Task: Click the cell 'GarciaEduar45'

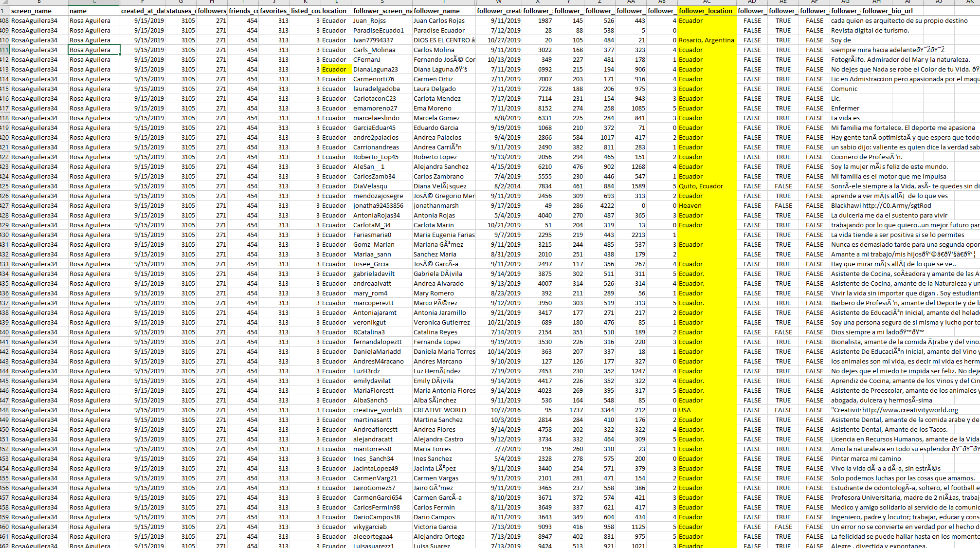Action: (382, 128)
